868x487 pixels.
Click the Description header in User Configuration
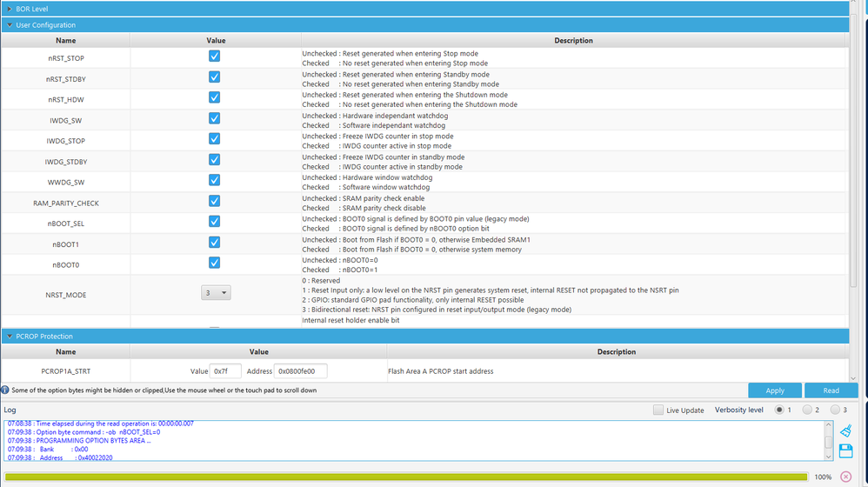(x=573, y=40)
